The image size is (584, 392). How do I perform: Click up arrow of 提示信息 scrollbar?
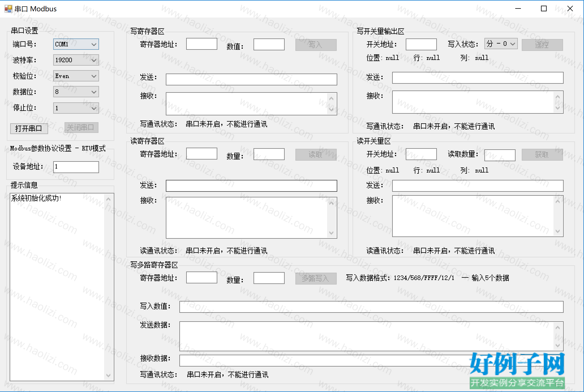coord(108,199)
